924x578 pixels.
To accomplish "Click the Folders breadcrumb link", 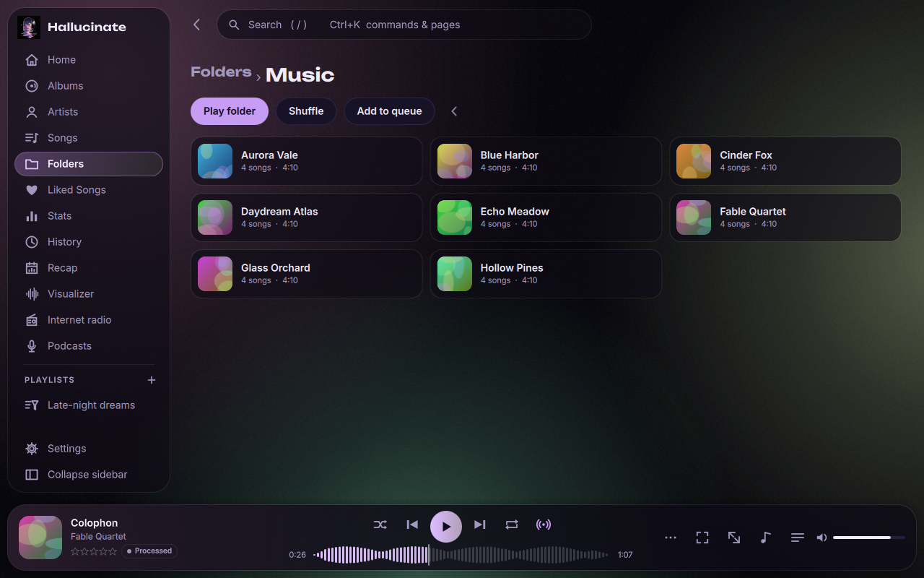I will (221, 72).
